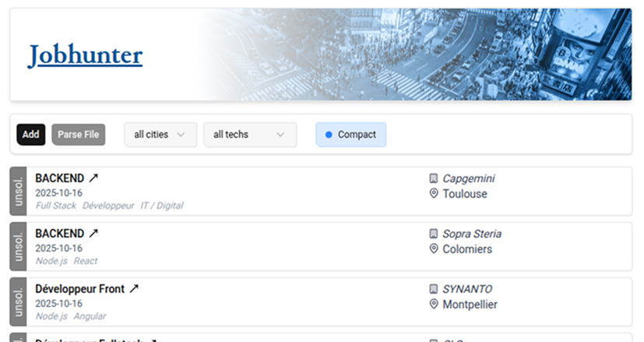The width and height of the screenshot is (644, 342).
Task: Click unsol. status tab of SYNANTO job
Action: (18, 301)
